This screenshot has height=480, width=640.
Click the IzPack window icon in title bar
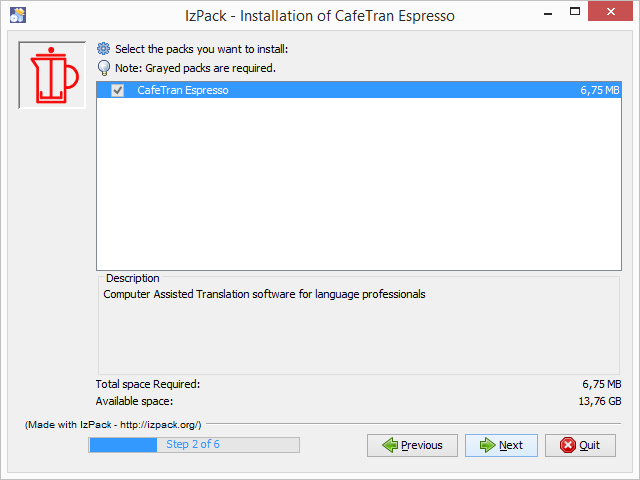coord(17,14)
